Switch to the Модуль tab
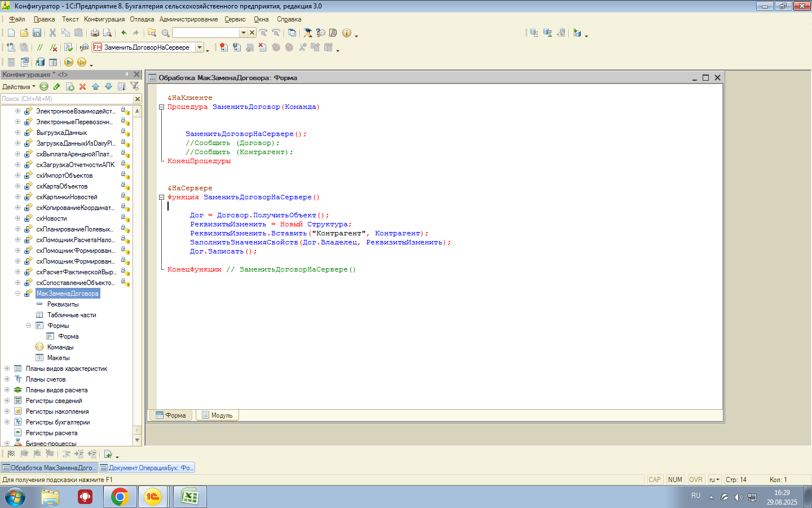The height and width of the screenshot is (508, 812). tap(217, 415)
